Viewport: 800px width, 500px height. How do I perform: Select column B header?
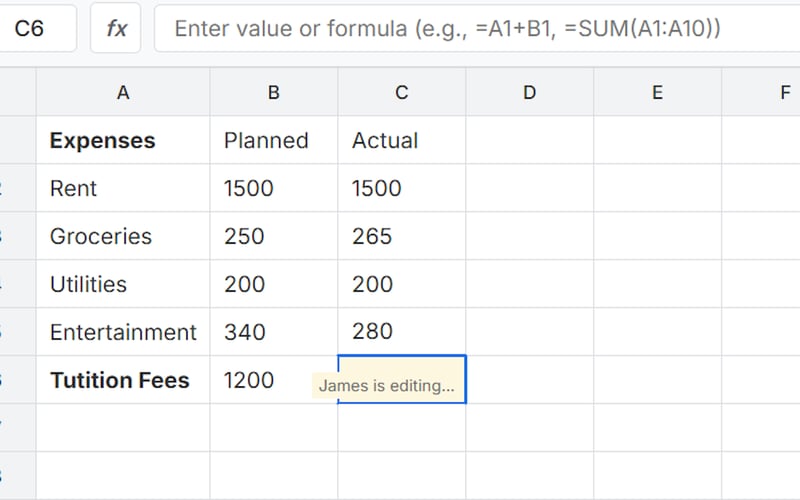click(x=274, y=93)
